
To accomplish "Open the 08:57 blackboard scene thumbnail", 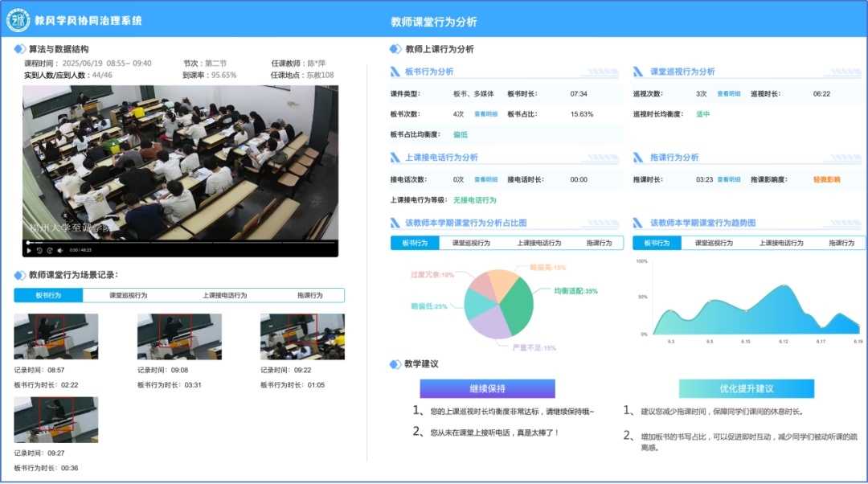I will (x=56, y=336).
